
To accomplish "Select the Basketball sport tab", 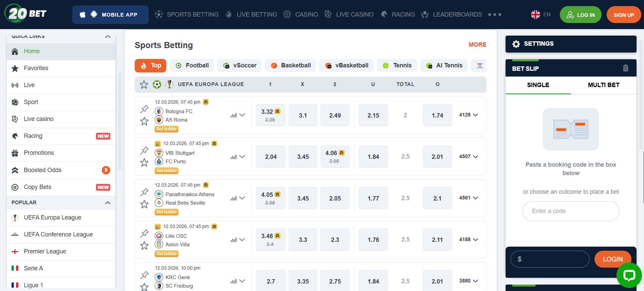I will [290, 65].
